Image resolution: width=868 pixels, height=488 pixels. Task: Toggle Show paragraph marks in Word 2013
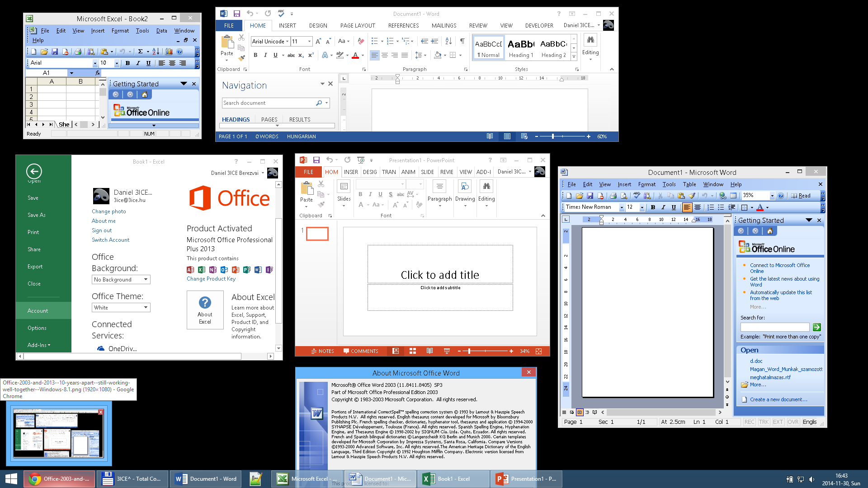[x=462, y=41]
